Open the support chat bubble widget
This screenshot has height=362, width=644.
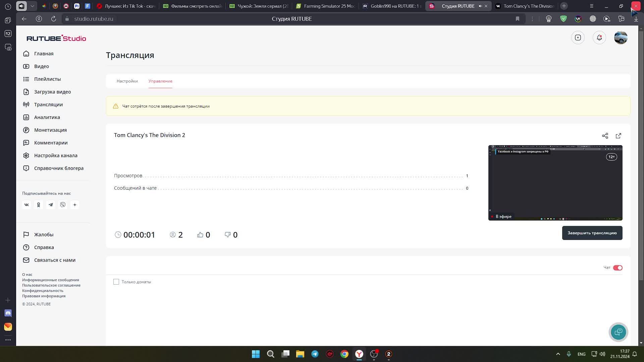click(618, 332)
